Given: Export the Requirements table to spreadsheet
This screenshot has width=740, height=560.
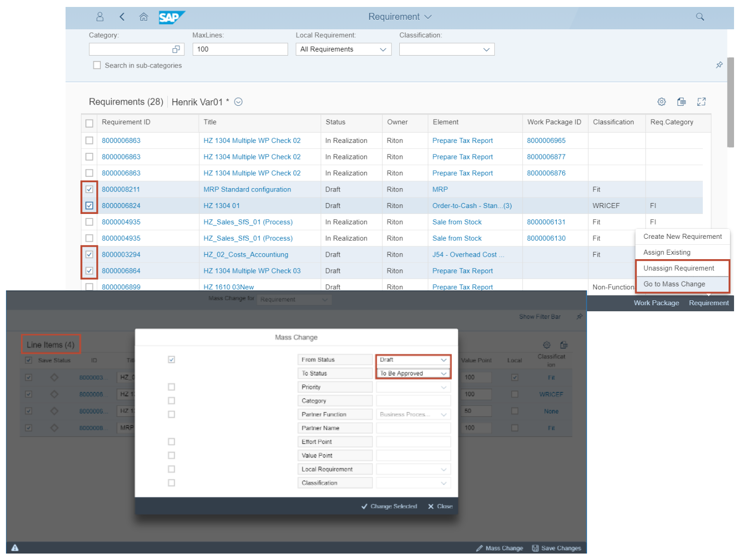Looking at the screenshot, I should click(x=681, y=101).
